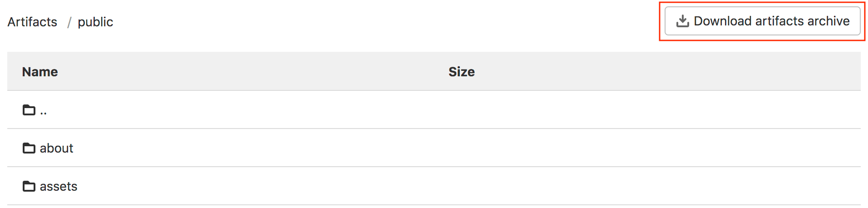Click the far-right end of the about row
The height and width of the screenshot is (208, 868).
[x=844, y=148]
